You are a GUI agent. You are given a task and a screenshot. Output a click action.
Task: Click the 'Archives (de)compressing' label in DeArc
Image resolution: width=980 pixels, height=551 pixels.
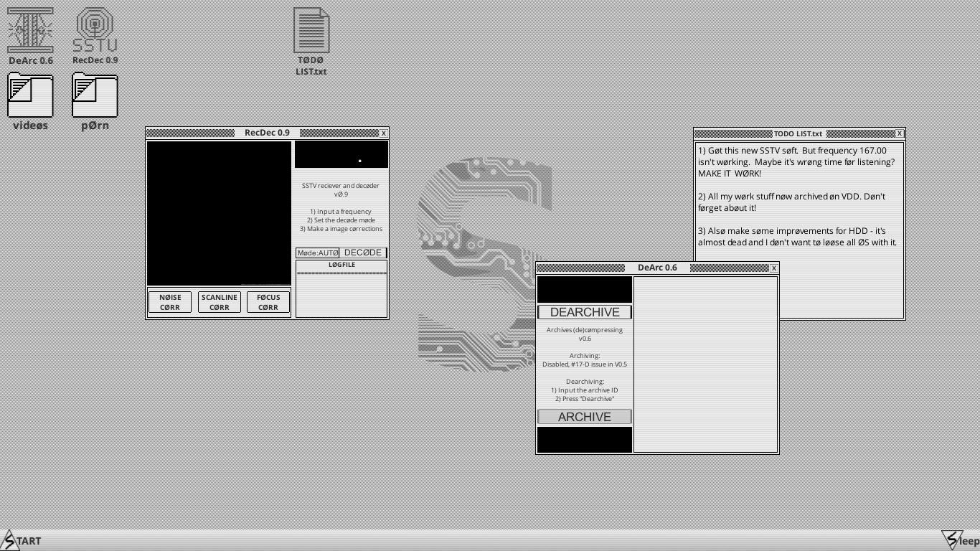pyautogui.click(x=585, y=330)
